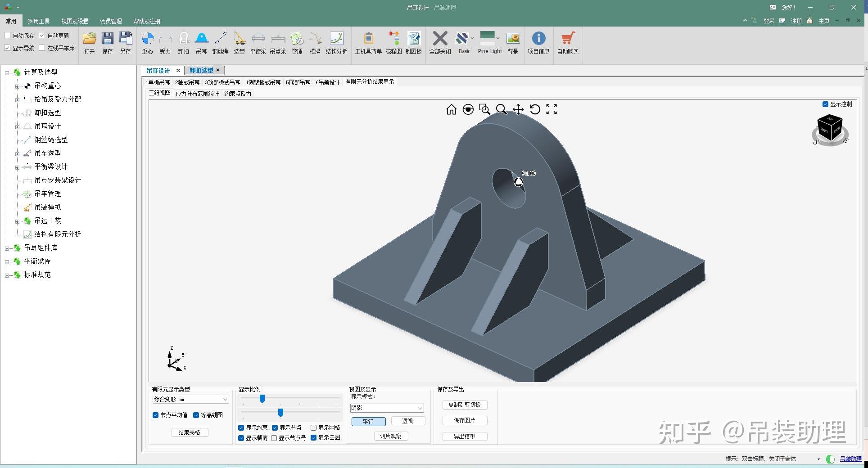This screenshot has height=468, width=868.
Task: Open the 卸扣 shackle tool in toolbar
Action: tap(183, 43)
